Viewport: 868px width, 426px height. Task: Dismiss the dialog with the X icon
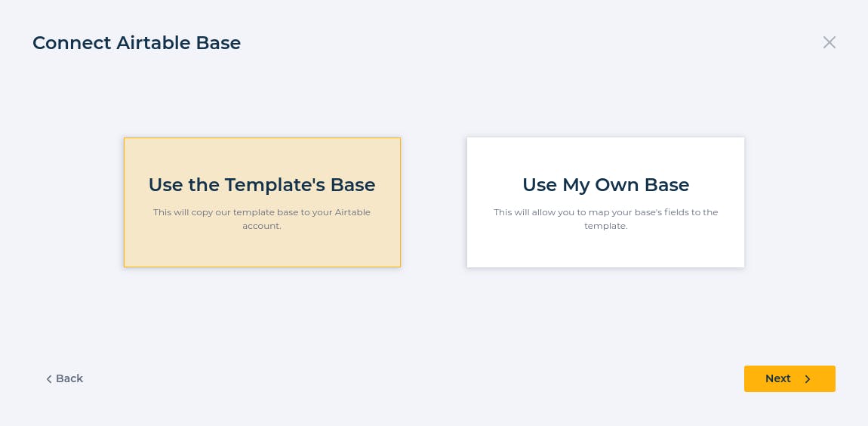829,42
